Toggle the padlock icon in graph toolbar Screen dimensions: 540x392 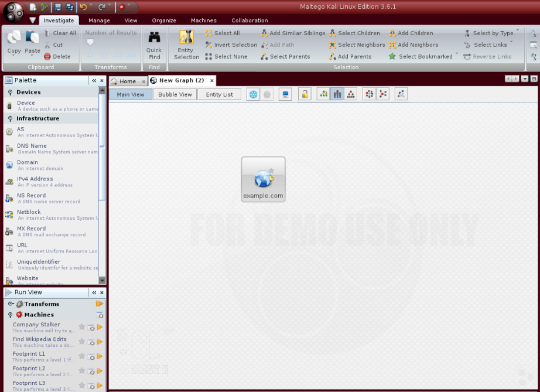tap(305, 94)
